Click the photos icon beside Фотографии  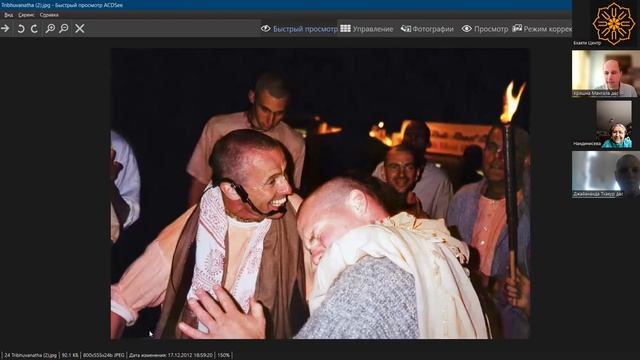tap(405, 29)
